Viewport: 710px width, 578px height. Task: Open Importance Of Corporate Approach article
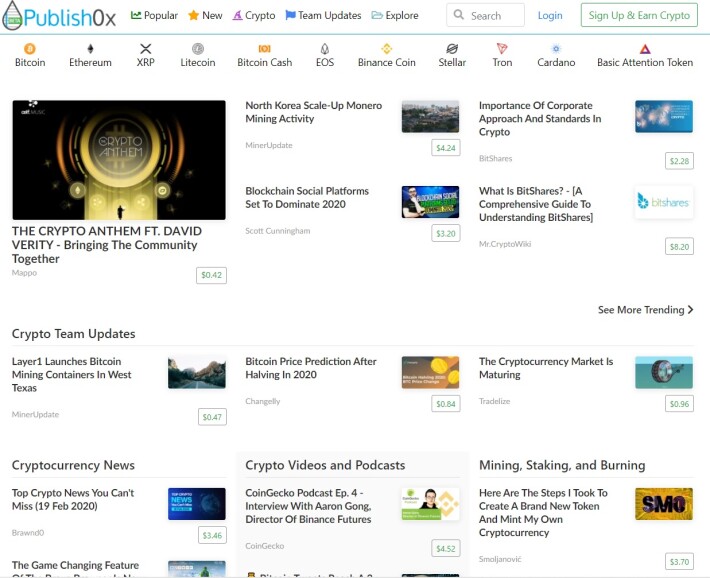pos(540,119)
